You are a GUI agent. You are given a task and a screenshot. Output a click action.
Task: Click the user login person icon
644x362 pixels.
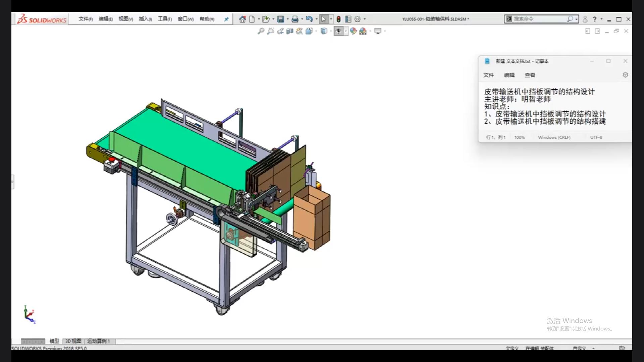coord(585,19)
